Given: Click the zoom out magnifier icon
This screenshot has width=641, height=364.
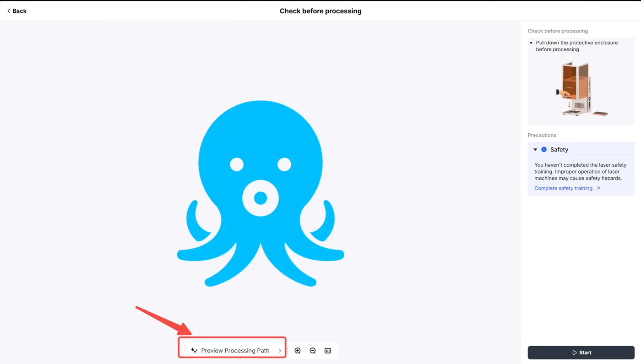Looking at the screenshot, I should [x=313, y=351].
